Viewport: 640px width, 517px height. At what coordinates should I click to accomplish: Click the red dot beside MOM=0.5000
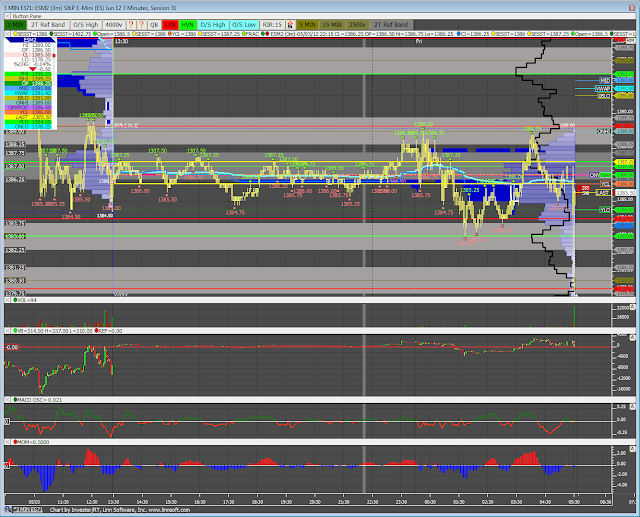[x=16, y=442]
